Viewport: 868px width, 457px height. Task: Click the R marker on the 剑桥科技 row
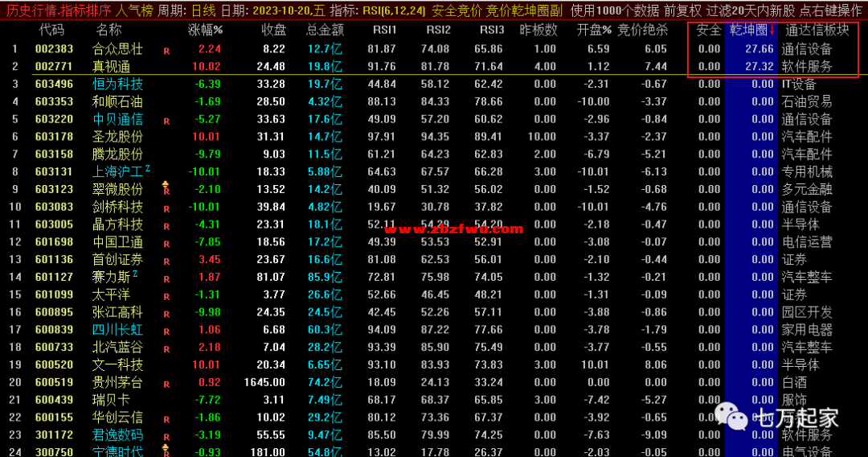point(166,209)
